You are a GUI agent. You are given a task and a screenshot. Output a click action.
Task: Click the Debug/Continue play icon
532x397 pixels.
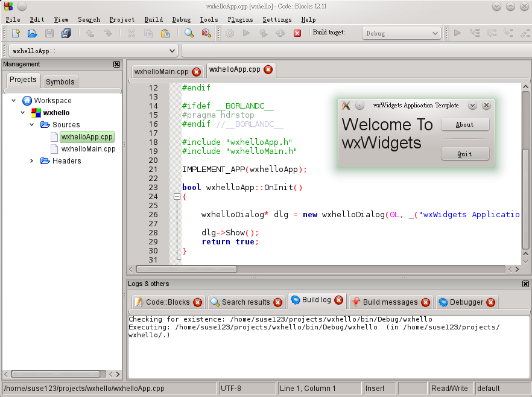pos(457,33)
